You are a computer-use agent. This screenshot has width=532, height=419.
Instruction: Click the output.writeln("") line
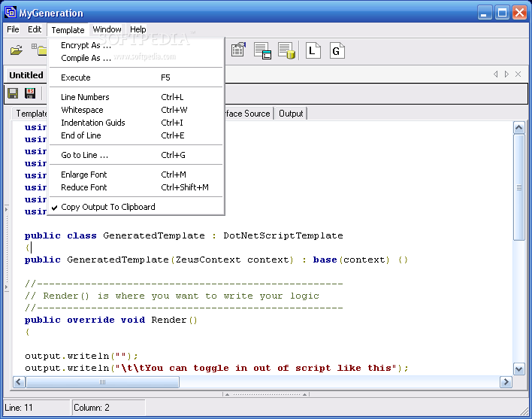(81, 356)
